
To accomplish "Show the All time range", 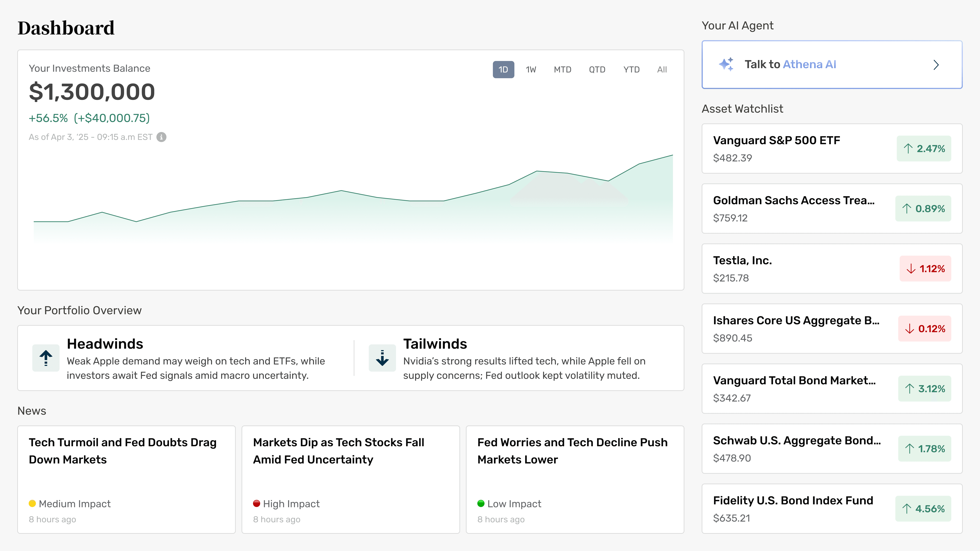I will point(662,70).
